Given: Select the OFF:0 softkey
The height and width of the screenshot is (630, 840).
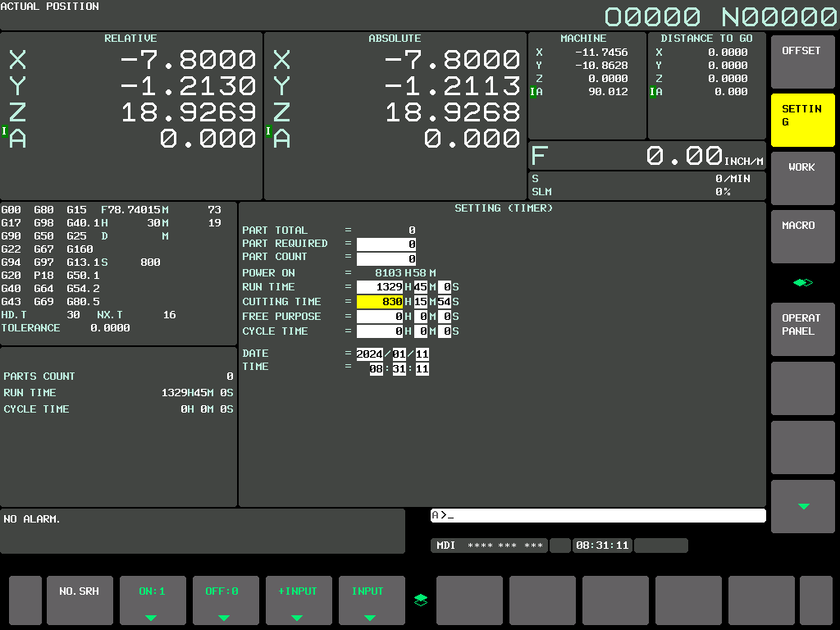Looking at the screenshot, I should point(226,600).
